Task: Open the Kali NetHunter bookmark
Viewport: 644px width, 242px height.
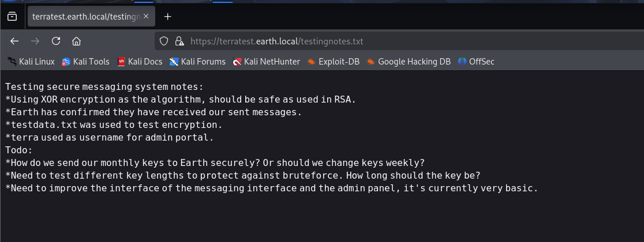Action: [x=266, y=62]
